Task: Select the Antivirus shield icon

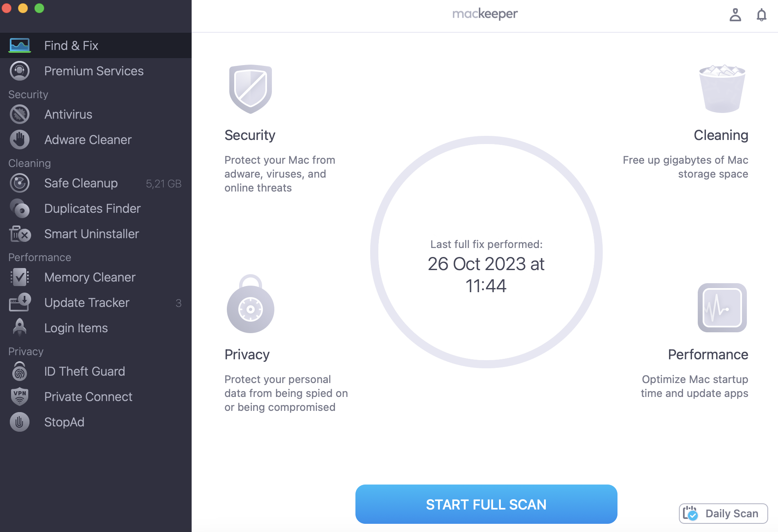Action: pyautogui.click(x=19, y=114)
